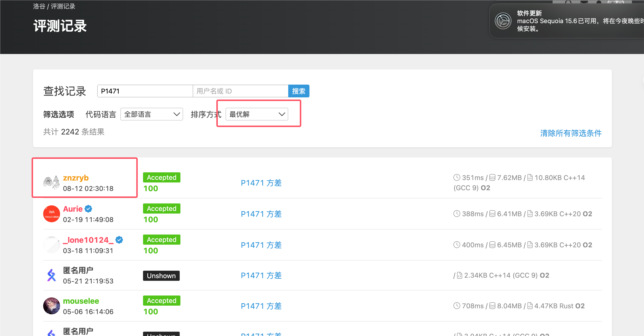This screenshot has width=644, height=336.
Task: Click 清除所有筛选条件 link
Action: [571, 133]
